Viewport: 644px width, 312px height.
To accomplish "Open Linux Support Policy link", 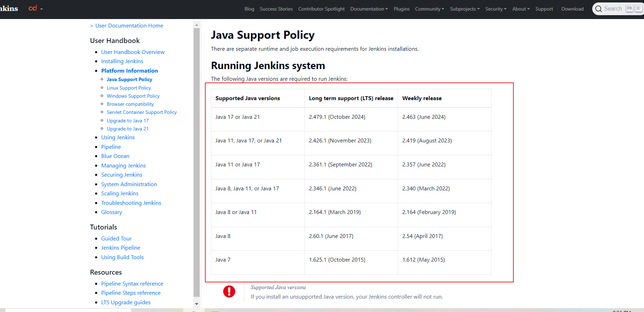I will click(129, 88).
